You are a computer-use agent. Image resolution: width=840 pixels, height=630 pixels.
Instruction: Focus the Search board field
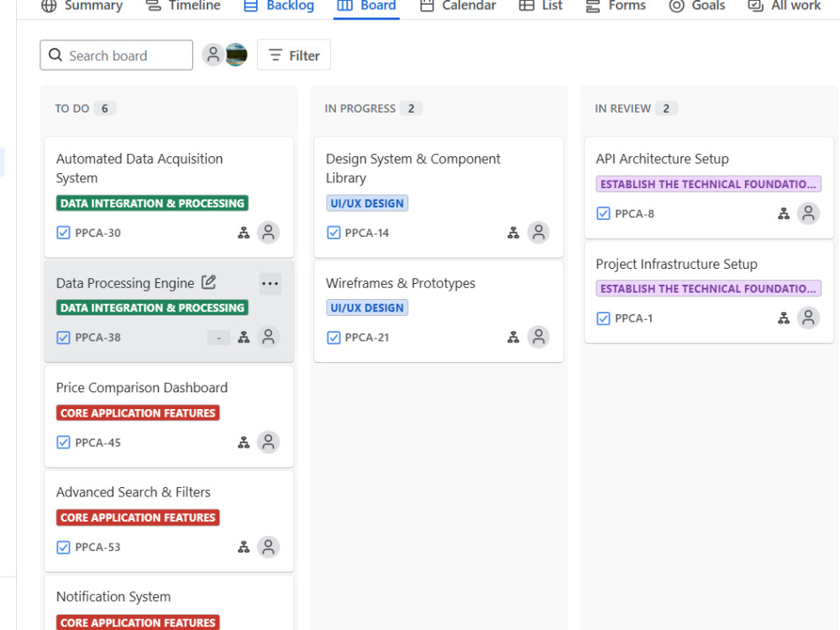(116, 55)
